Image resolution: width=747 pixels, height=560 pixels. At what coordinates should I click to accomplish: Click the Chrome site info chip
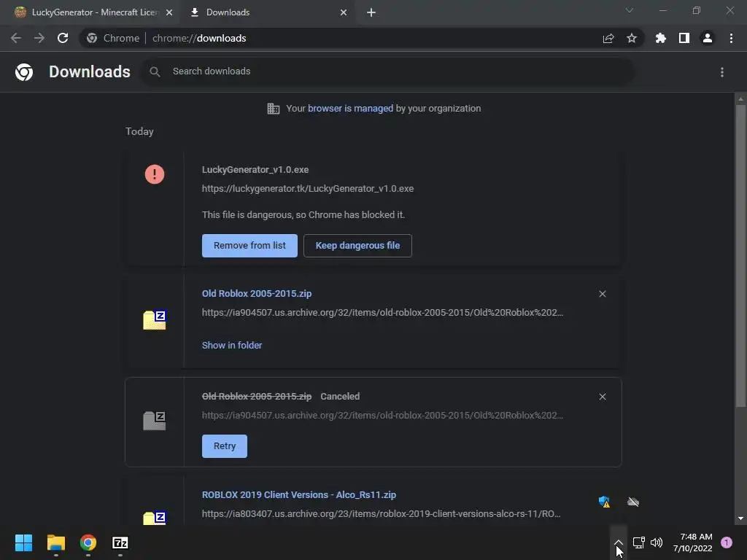point(113,38)
